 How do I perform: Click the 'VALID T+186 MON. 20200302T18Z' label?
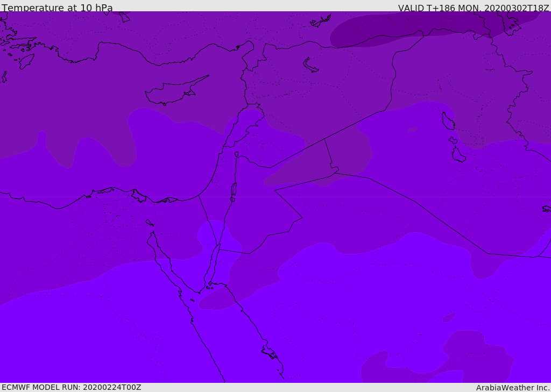point(474,8)
